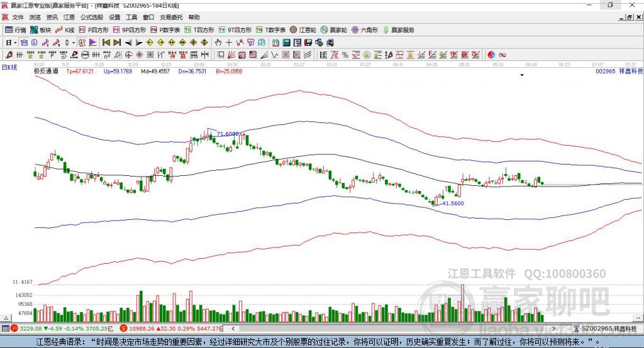Click the 极反通道 indicator name
This screenshot has height=348, width=644.
point(46,71)
